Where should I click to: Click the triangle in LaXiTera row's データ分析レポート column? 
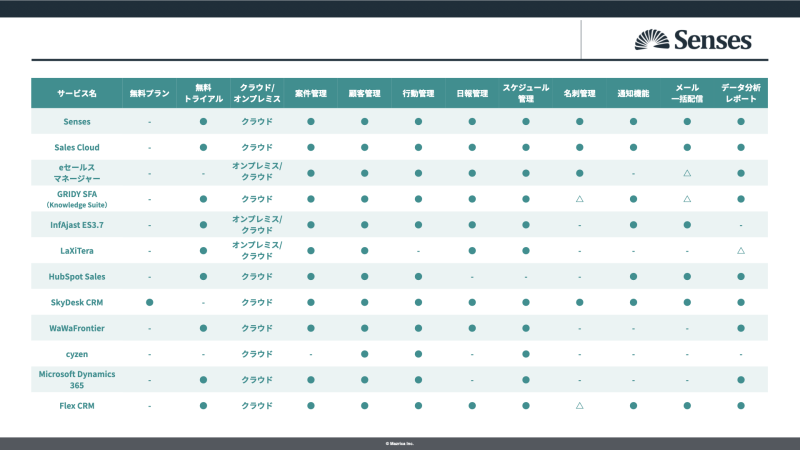[x=741, y=251]
